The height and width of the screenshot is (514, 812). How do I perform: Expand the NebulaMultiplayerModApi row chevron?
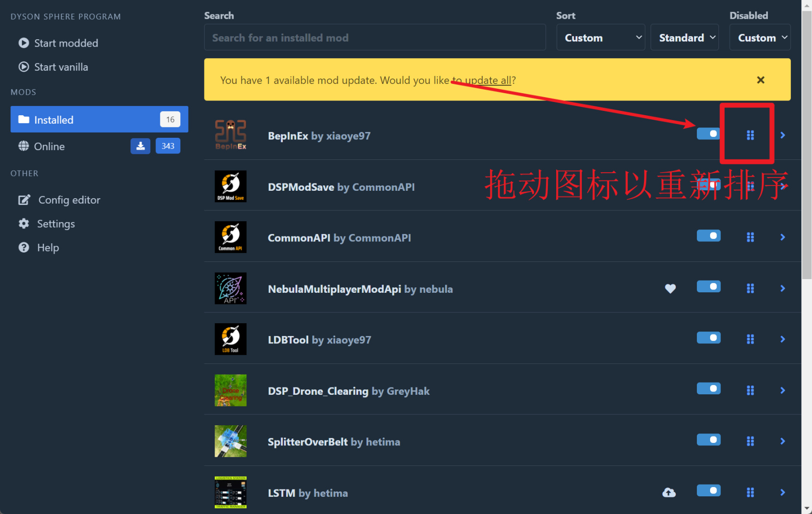pos(783,288)
